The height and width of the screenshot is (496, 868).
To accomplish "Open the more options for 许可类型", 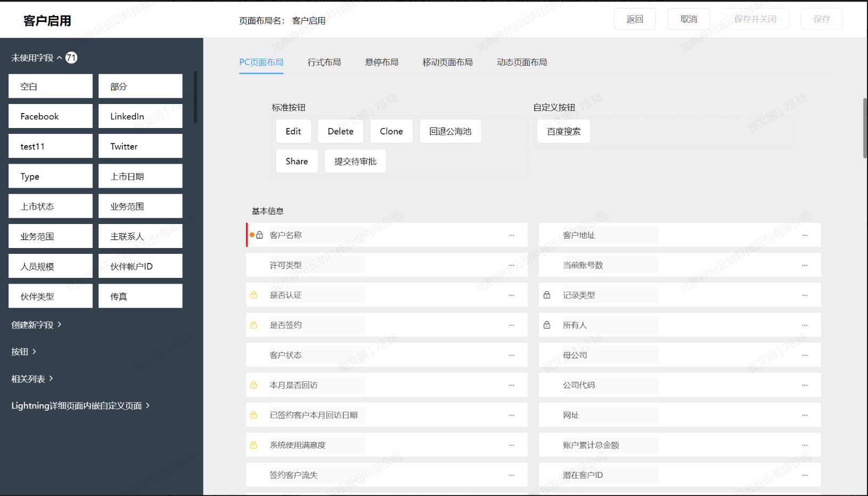I will 512,265.
